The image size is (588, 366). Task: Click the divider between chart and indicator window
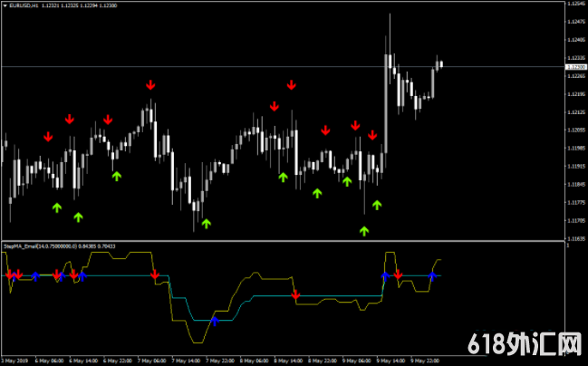click(281, 241)
